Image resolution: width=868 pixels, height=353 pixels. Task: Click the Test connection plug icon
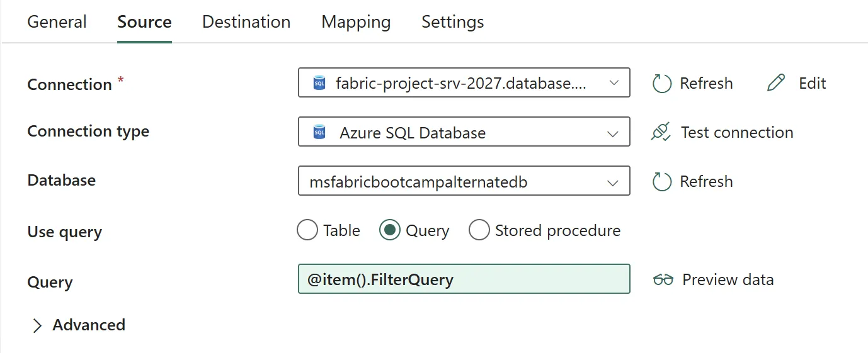pyautogui.click(x=661, y=132)
